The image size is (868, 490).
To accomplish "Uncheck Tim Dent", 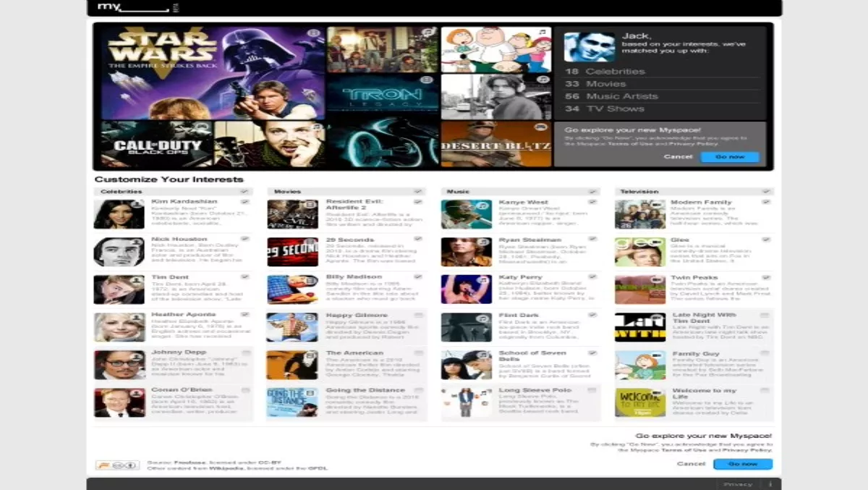I will tap(245, 277).
